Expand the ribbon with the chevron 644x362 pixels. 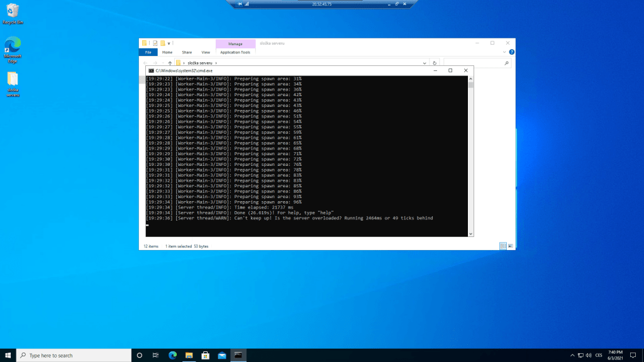(x=504, y=52)
